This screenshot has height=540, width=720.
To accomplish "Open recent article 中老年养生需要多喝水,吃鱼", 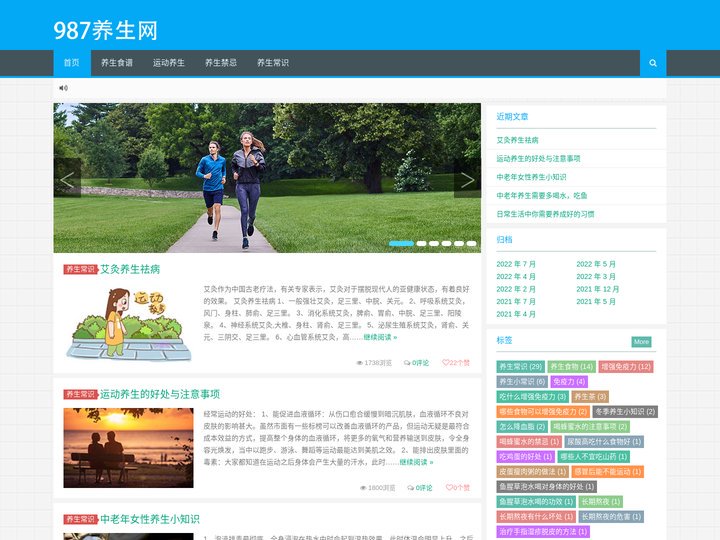I will pyautogui.click(x=542, y=195).
